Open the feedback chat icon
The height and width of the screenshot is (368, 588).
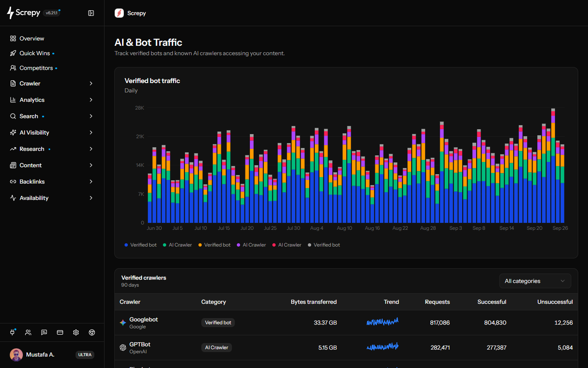point(44,332)
